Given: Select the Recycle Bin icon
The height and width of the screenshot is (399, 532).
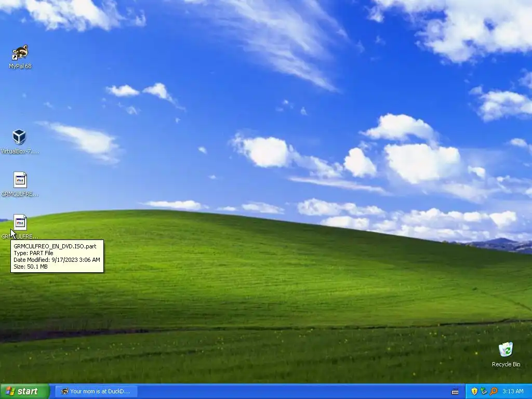Looking at the screenshot, I should [506, 354].
